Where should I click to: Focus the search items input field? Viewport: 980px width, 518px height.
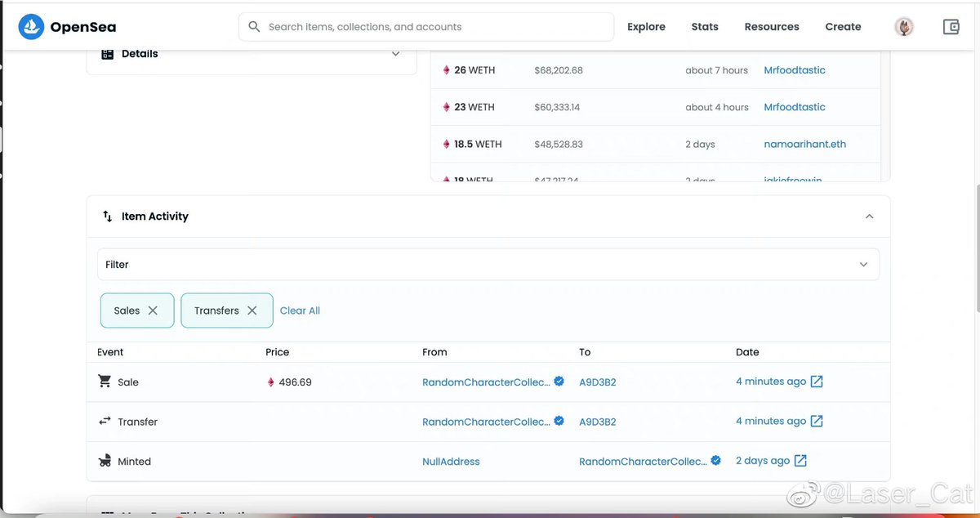click(x=426, y=27)
